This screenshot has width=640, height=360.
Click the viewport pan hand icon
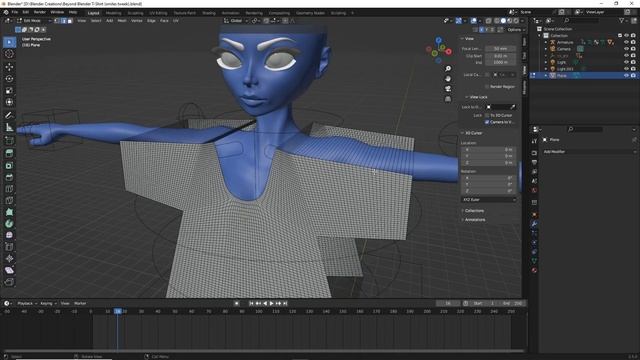[x=448, y=78]
